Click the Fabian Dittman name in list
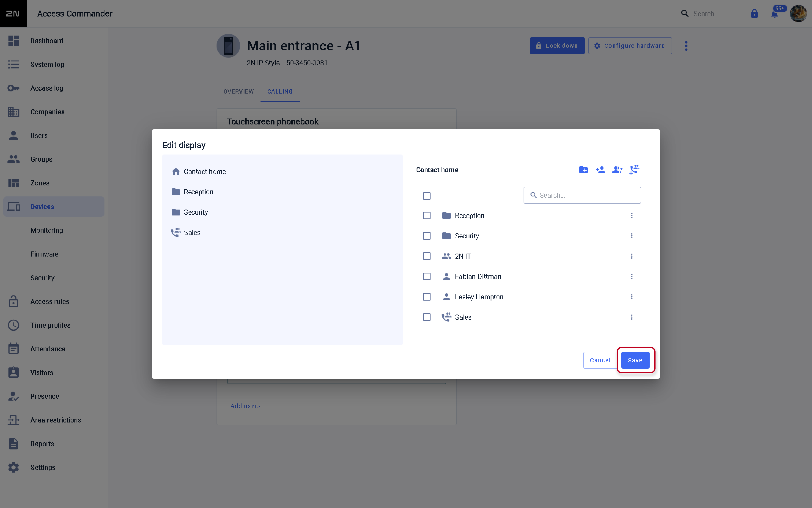 point(478,276)
